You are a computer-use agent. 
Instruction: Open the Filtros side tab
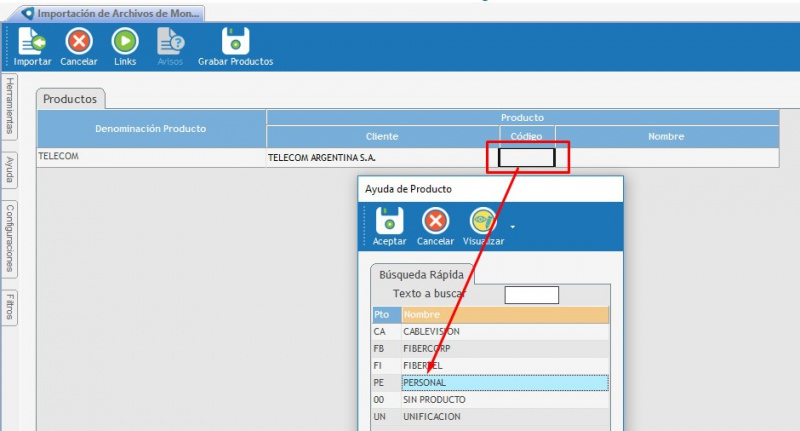click(x=9, y=308)
